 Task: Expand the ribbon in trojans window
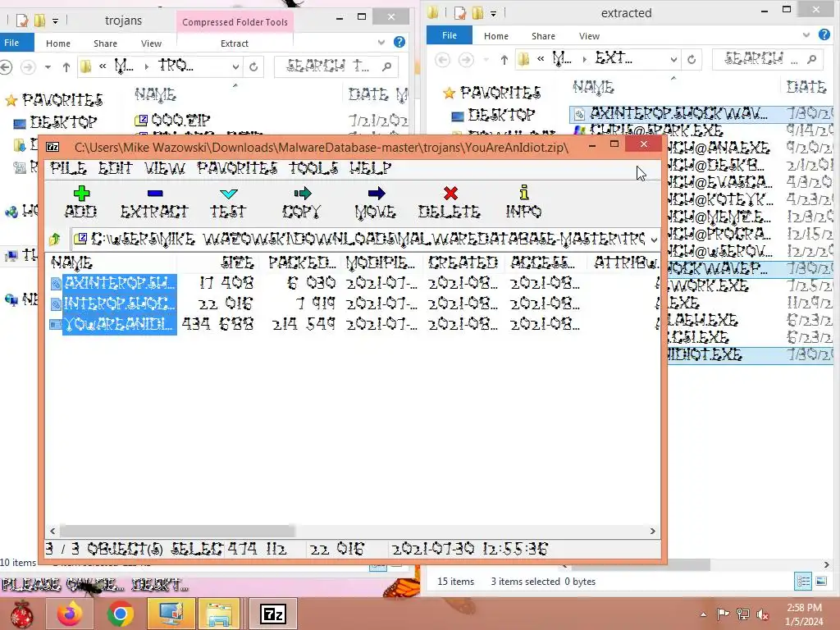coord(381,43)
